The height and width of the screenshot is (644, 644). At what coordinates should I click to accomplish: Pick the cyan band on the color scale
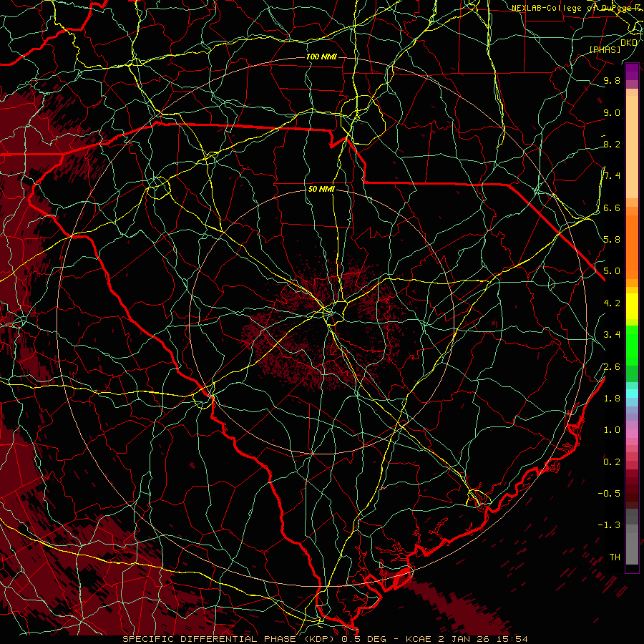click(x=632, y=394)
